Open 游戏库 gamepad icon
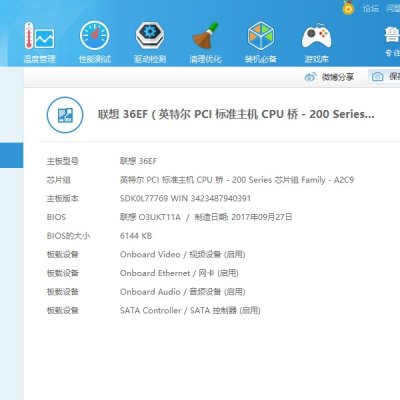 (x=316, y=36)
